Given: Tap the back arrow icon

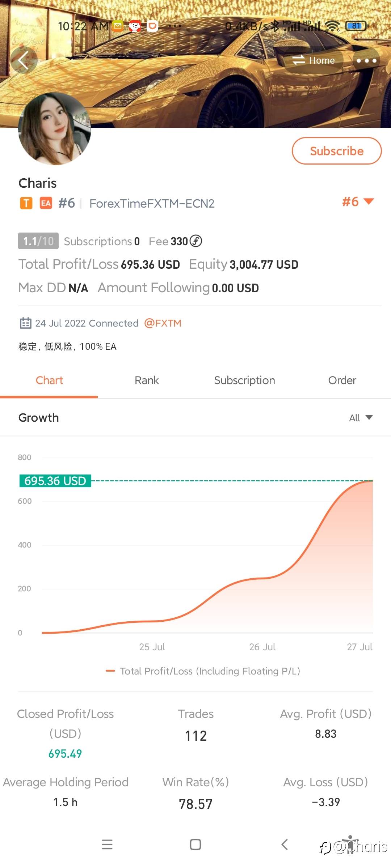Looking at the screenshot, I should (x=24, y=60).
